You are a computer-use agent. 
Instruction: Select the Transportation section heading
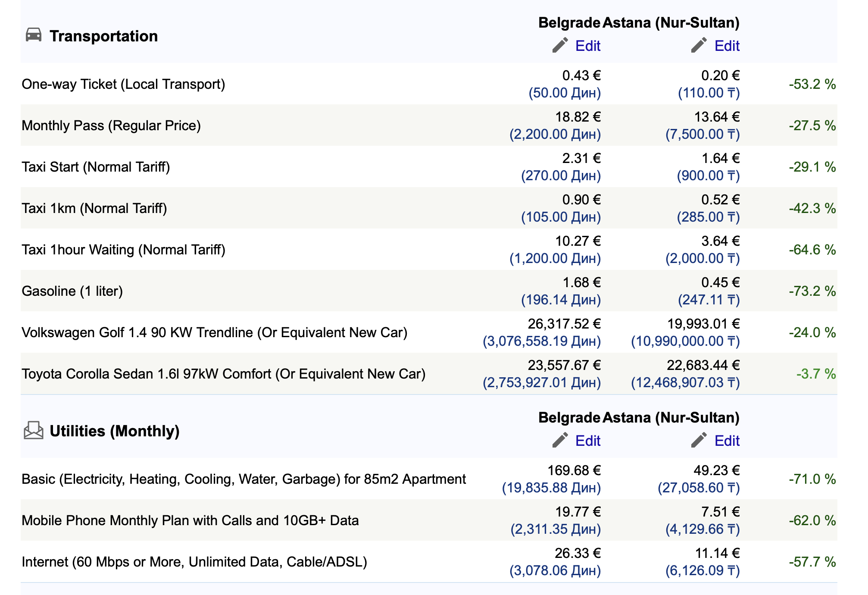tap(103, 36)
